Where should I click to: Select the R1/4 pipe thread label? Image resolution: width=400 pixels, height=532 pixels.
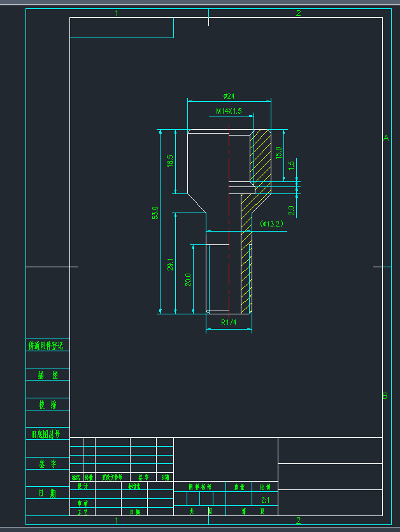tap(229, 323)
